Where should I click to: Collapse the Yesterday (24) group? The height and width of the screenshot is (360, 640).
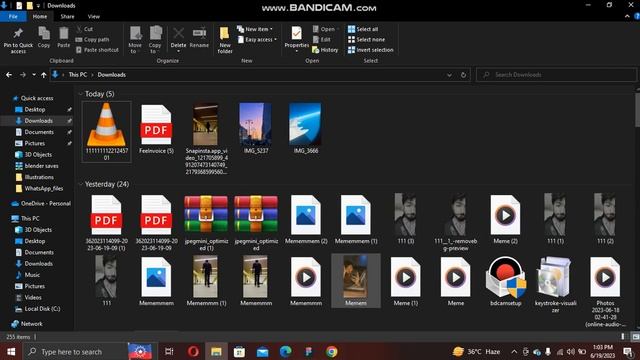click(x=80, y=184)
